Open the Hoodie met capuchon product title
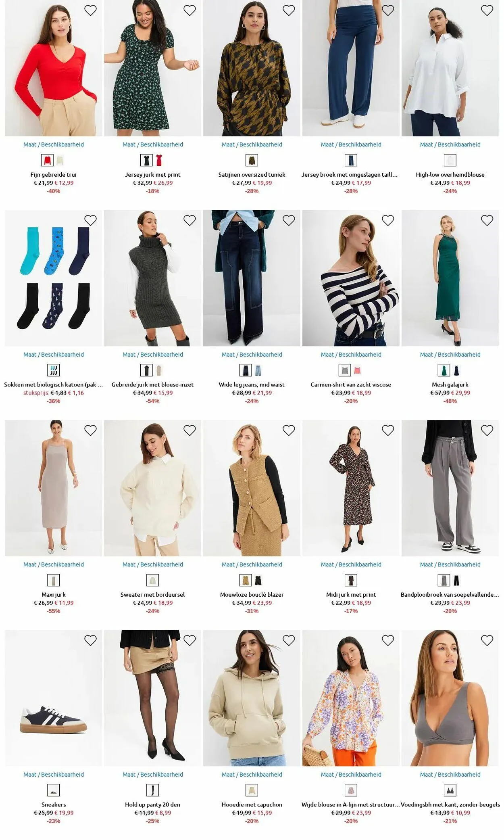The image size is (504, 840). pyautogui.click(x=252, y=804)
